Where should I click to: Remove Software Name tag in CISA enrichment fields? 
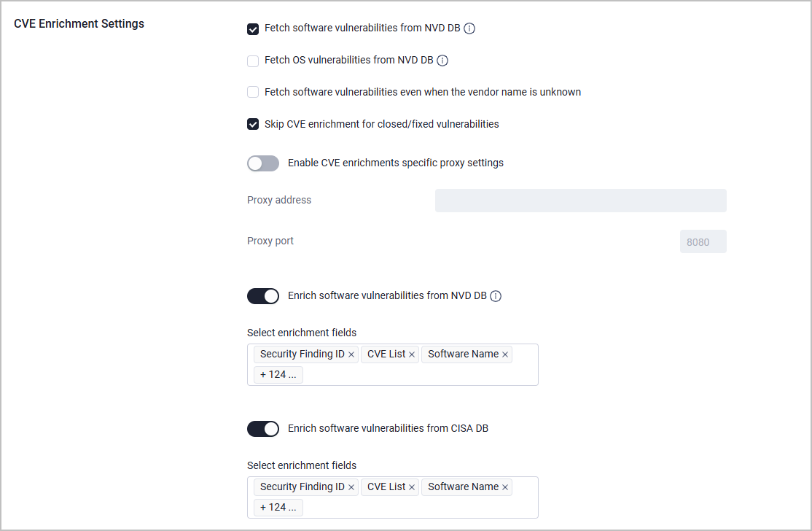pos(505,487)
